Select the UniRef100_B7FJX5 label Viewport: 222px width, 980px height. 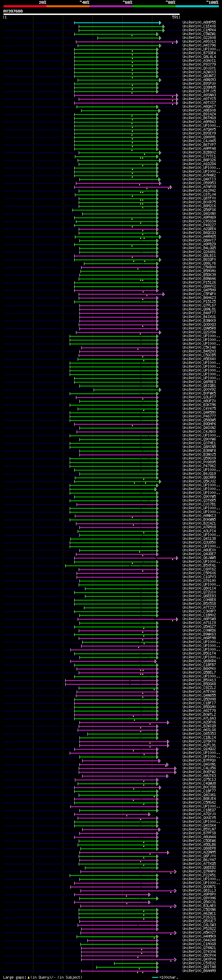click(199, 91)
